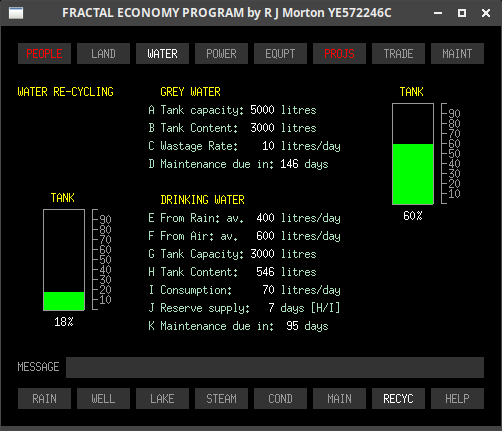Screen dimensions: 502x431
Task: Click the drinking Tank Capacity 3000 litres line
Action: click(232, 254)
